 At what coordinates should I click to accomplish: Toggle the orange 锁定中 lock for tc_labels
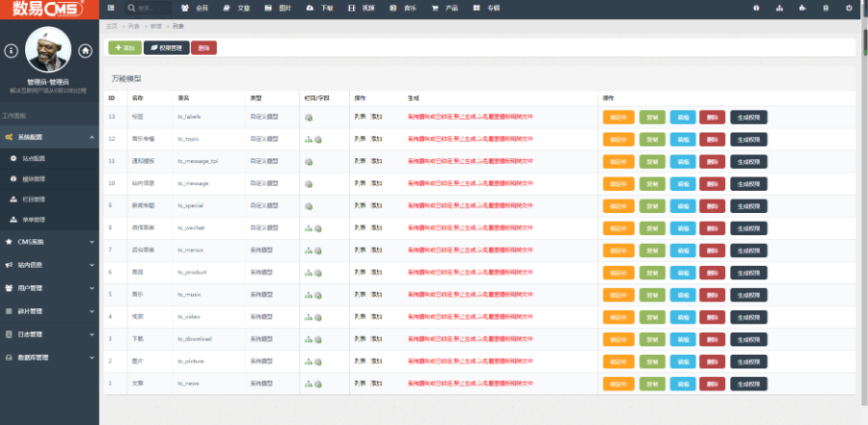618,118
